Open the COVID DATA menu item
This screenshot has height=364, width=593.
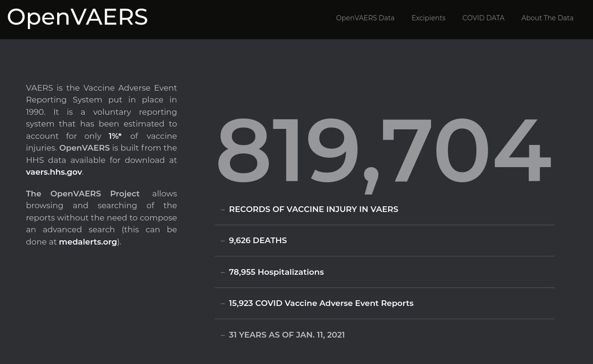pyautogui.click(x=483, y=18)
